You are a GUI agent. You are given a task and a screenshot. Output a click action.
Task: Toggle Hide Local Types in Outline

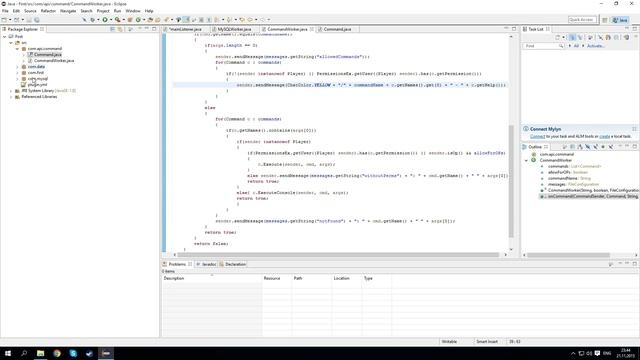click(611, 147)
